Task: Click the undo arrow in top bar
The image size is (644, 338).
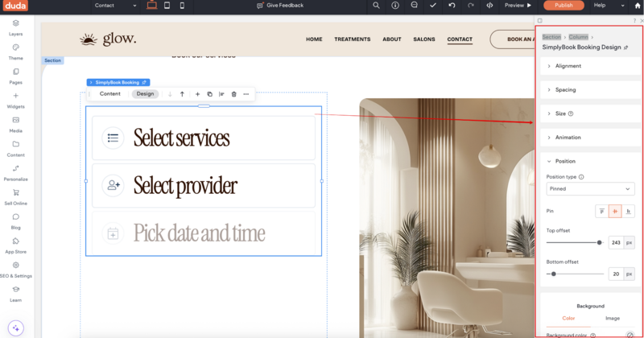Action: [452, 6]
